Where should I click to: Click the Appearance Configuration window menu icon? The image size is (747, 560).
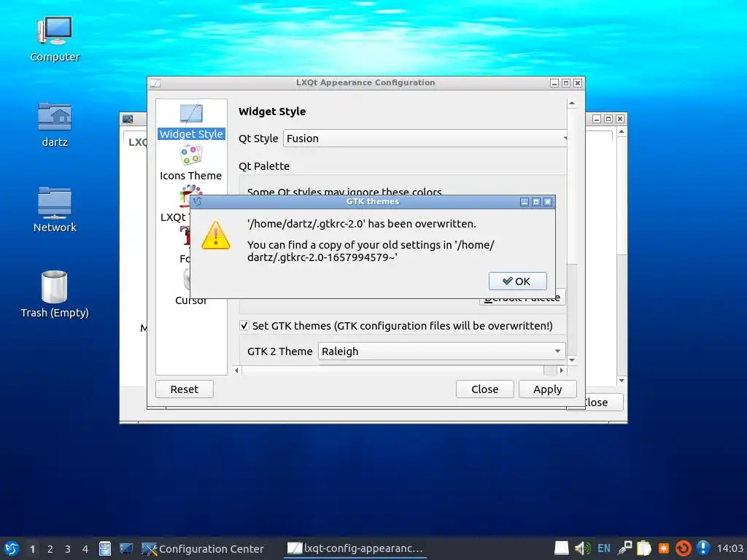[x=155, y=83]
